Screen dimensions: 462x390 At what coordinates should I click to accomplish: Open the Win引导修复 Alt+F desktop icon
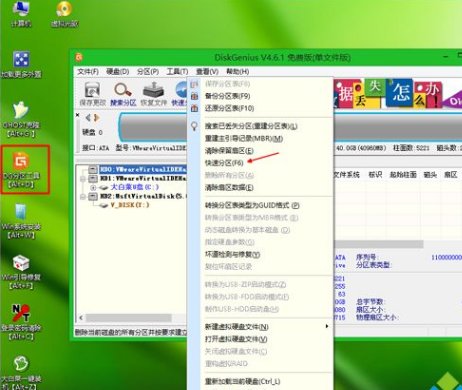[x=21, y=272]
